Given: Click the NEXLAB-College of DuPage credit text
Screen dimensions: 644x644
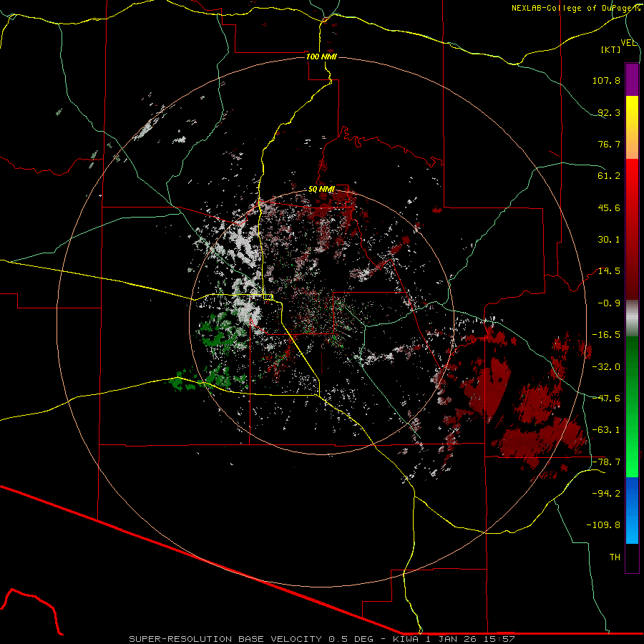Looking at the screenshot, I should 576,8.
